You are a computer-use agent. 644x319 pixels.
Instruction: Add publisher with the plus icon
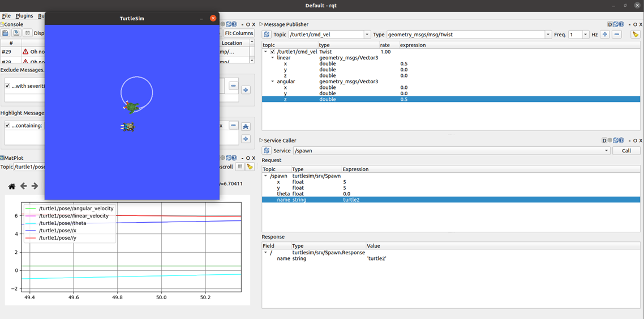(604, 35)
